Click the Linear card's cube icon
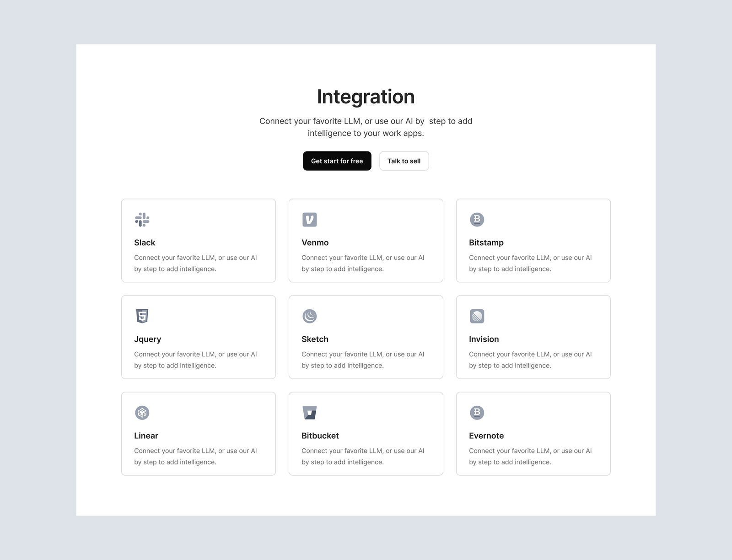The height and width of the screenshot is (560, 732). click(x=142, y=413)
